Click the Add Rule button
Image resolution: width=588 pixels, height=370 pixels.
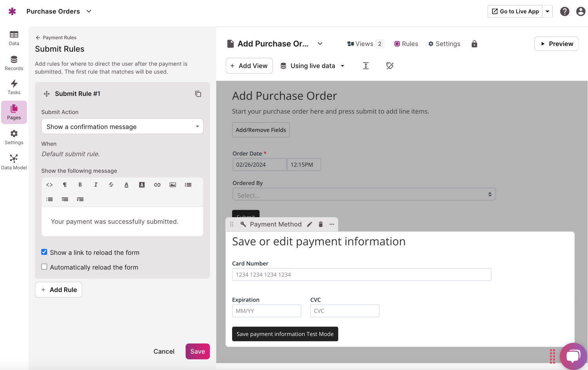tap(58, 290)
